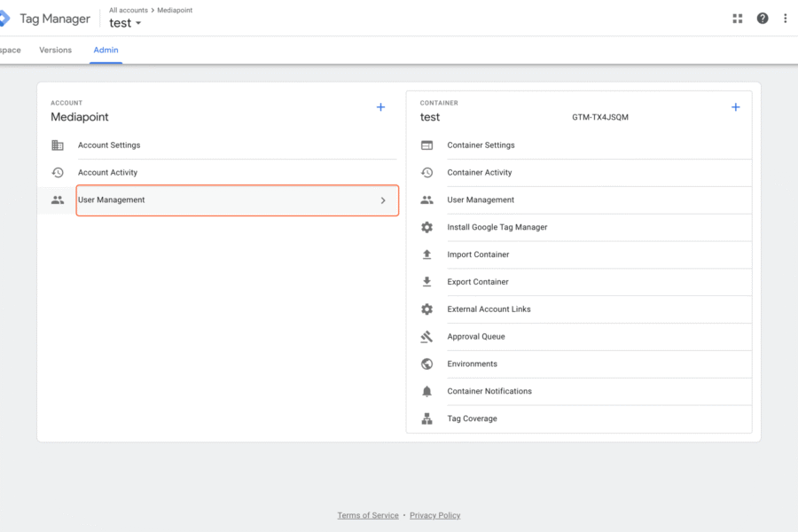Click the Container Activity history icon

427,173
